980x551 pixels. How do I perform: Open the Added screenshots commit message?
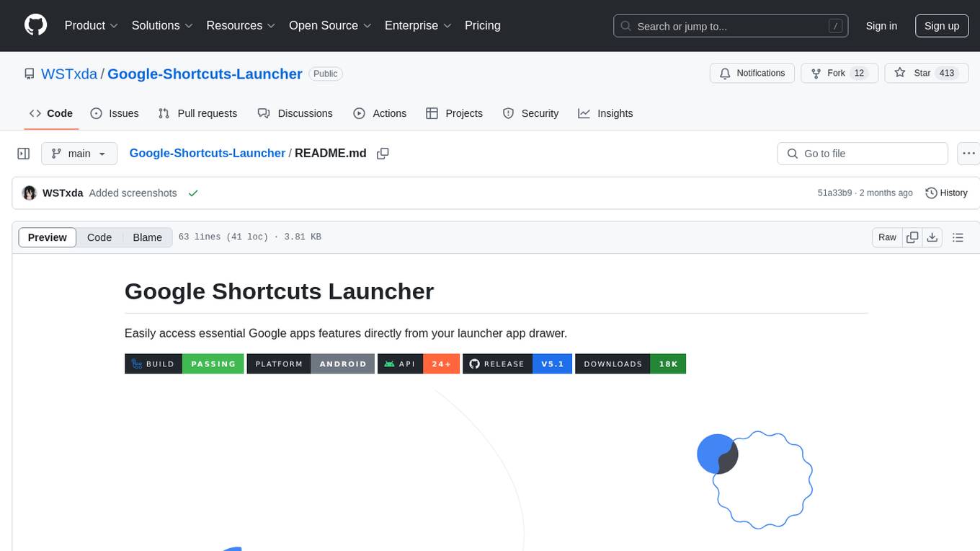(x=133, y=193)
